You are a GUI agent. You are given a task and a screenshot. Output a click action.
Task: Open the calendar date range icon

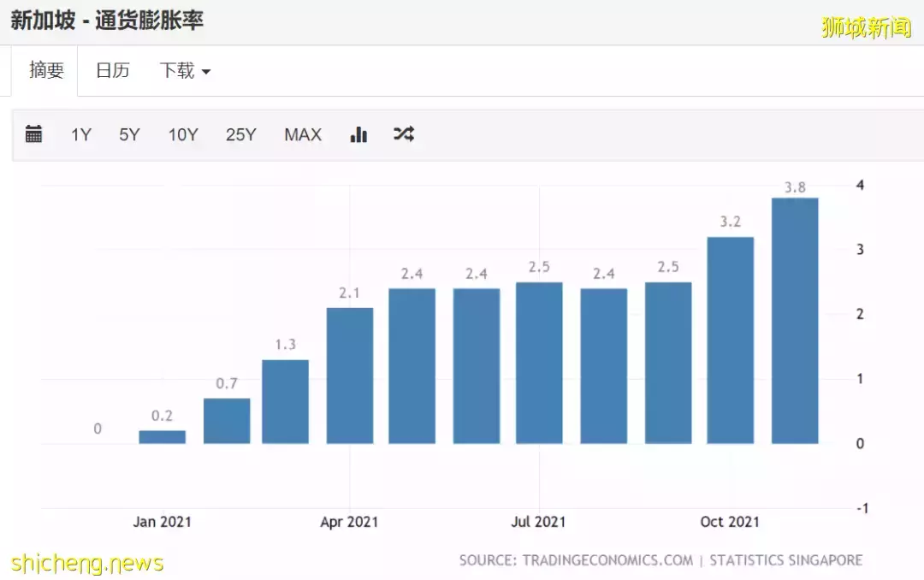(33, 134)
